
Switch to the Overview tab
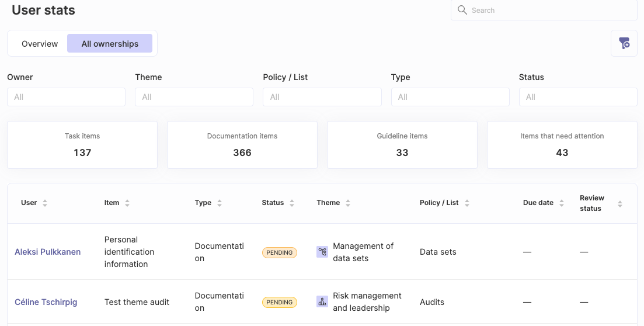[40, 44]
